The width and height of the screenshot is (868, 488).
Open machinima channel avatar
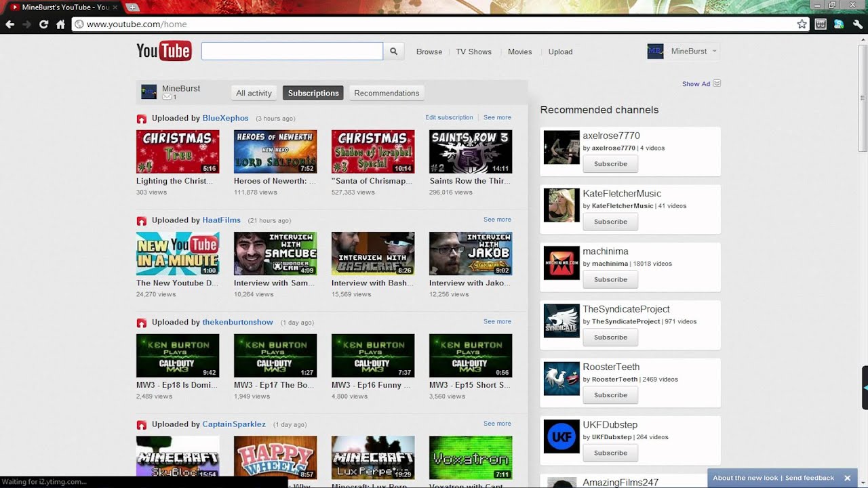(561, 263)
